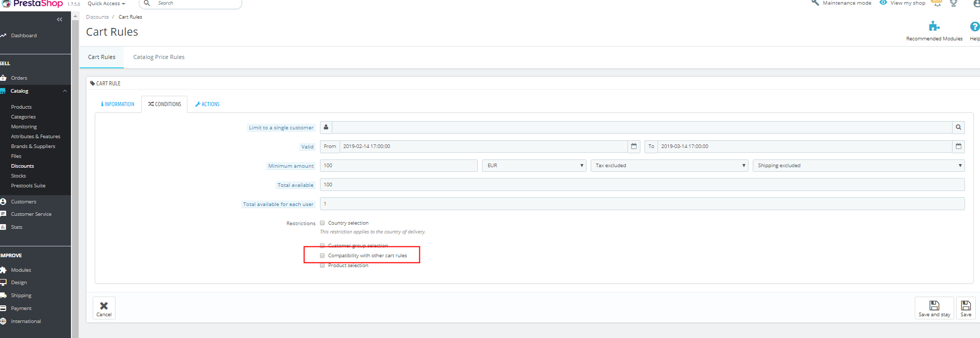Switch to the Actions tab
This screenshot has width=980, height=338.
click(207, 104)
